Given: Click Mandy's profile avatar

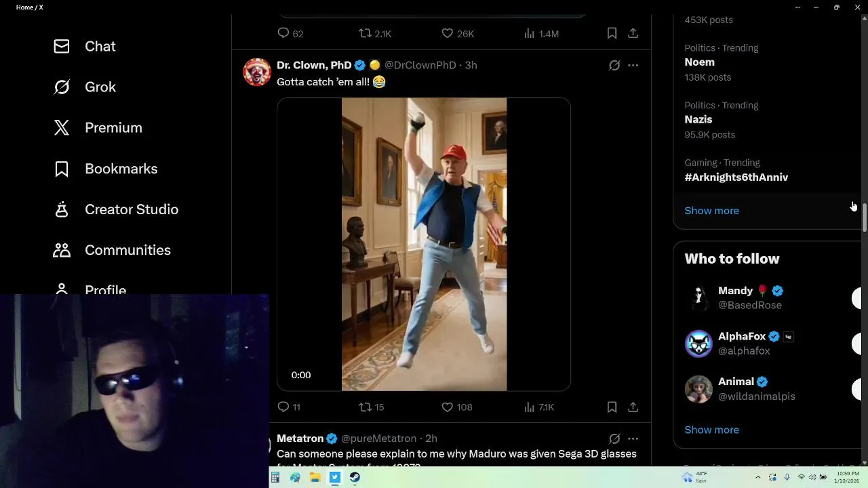Looking at the screenshot, I should coord(698,298).
